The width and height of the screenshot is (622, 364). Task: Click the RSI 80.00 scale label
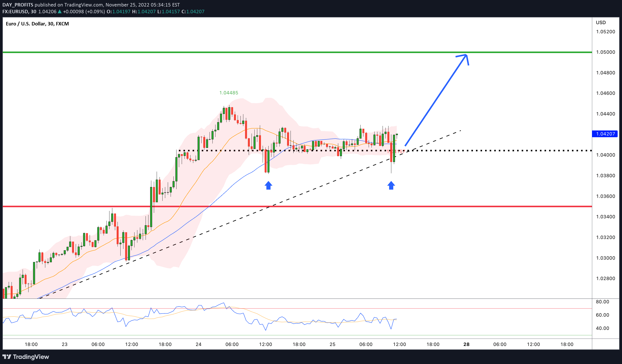pyautogui.click(x=602, y=302)
